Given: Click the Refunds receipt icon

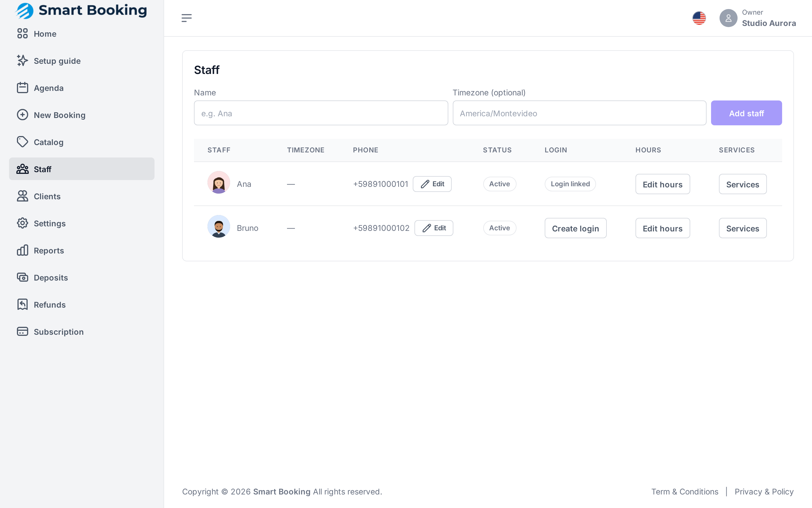Looking at the screenshot, I should (23, 305).
